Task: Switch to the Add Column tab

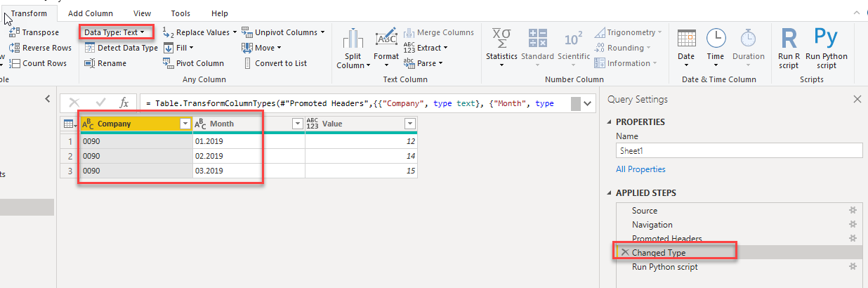Action: (91, 13)
